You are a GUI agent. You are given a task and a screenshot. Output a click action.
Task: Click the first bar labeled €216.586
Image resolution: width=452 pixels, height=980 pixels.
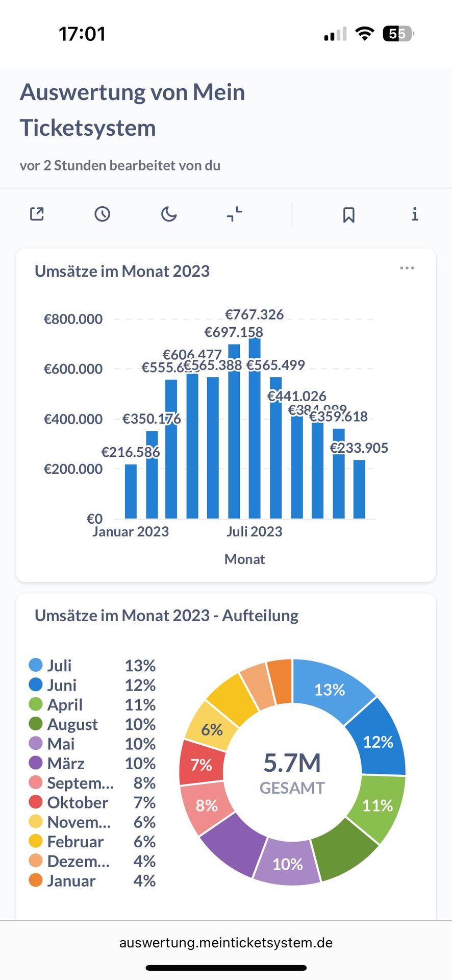tap(131, 492)
